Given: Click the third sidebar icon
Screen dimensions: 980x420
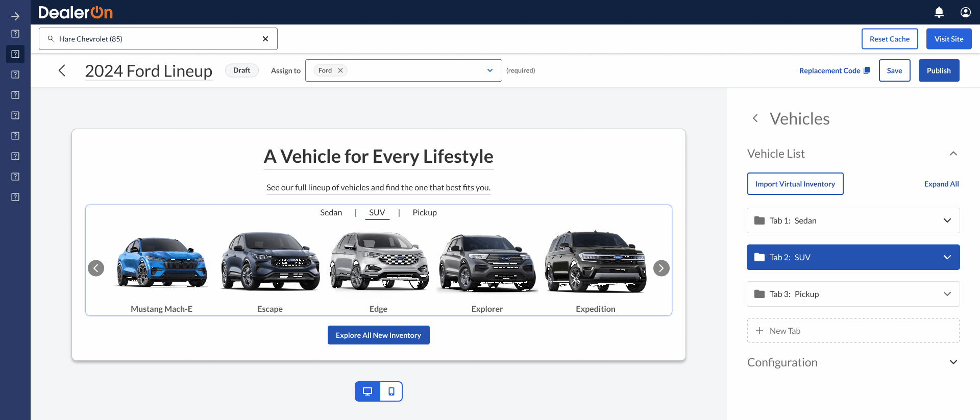Looking at the screenshot, I should [15, 75].
